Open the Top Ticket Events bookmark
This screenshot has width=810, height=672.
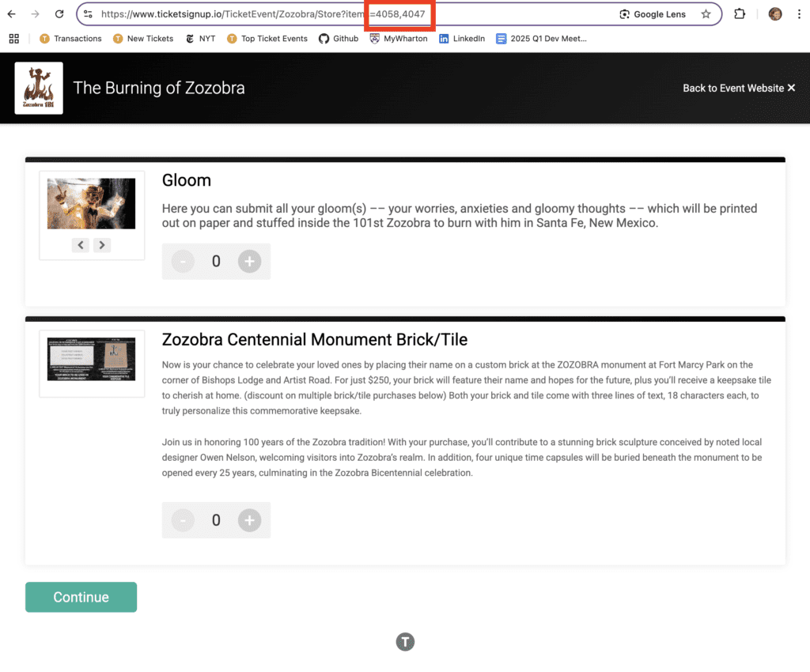[x=267, y=38]
